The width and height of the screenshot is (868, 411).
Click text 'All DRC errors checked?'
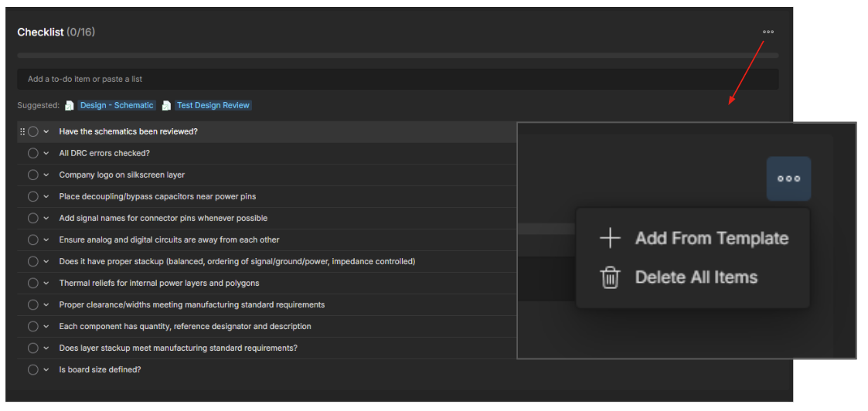coord(104,153)
